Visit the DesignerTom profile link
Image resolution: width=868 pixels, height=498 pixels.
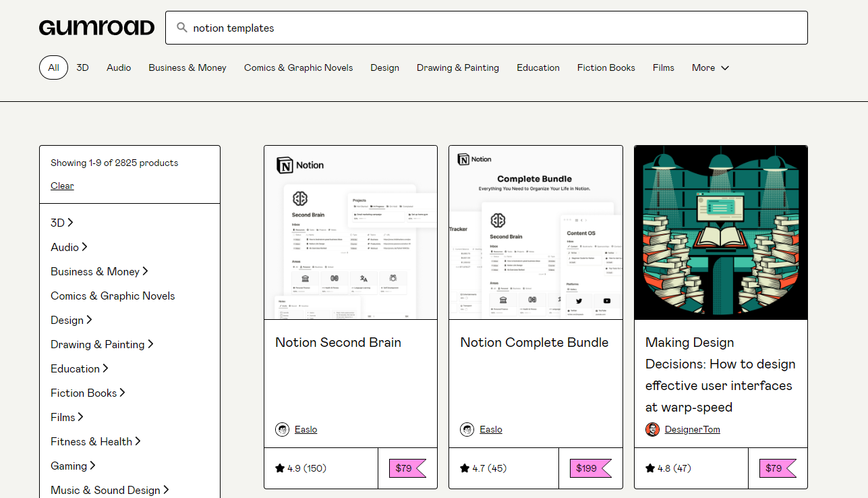[693, 429]
